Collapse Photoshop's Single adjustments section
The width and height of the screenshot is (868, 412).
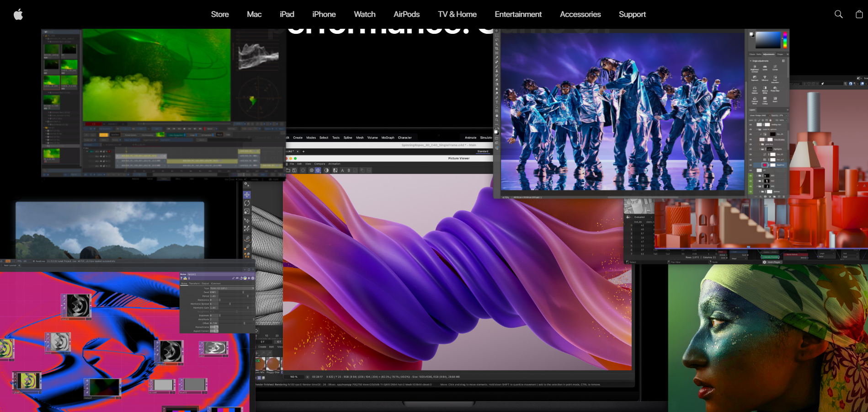tap(751, 61)
